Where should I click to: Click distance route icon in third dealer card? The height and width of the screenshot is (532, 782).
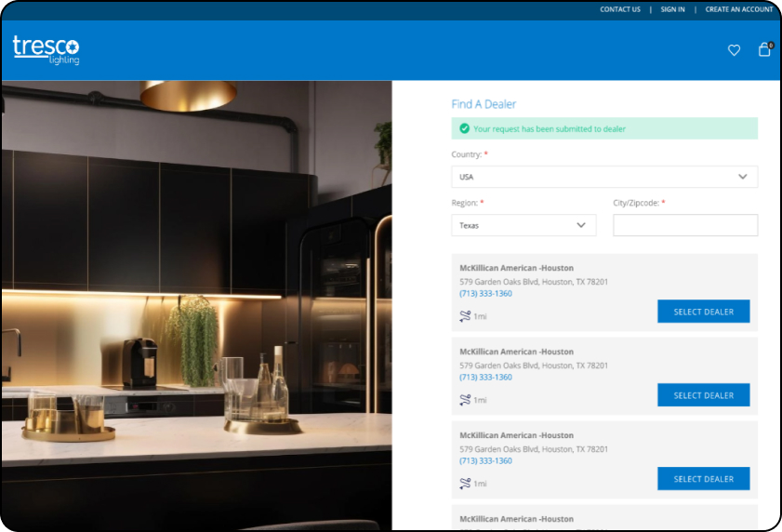[465, 483]
